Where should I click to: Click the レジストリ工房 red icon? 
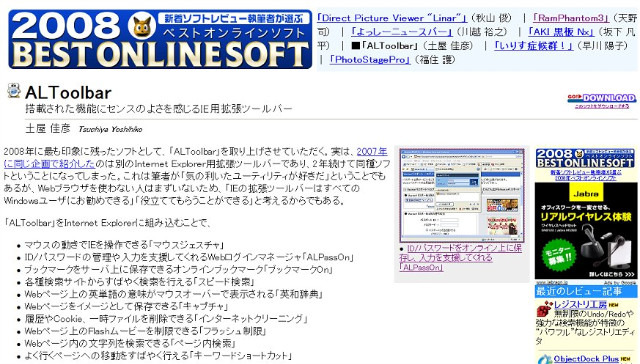(x=544, y=309)
